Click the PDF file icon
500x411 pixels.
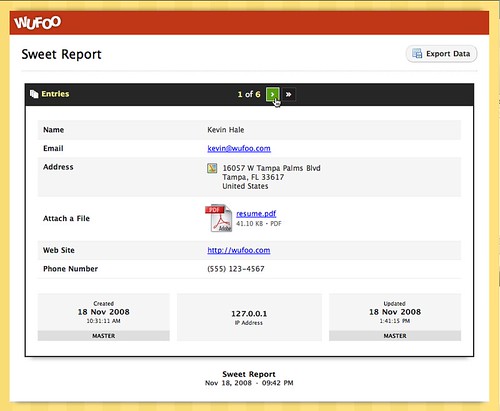click(219, 218)
